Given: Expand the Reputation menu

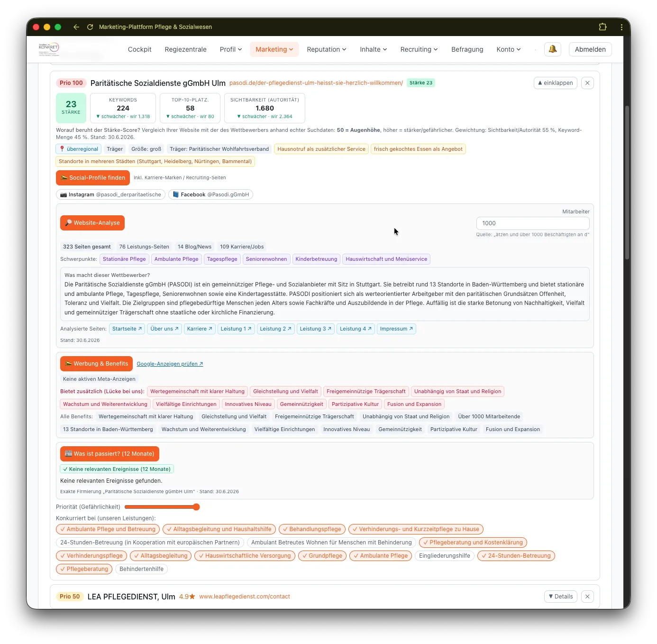Looking at the screenshot, I should (327, 49).
